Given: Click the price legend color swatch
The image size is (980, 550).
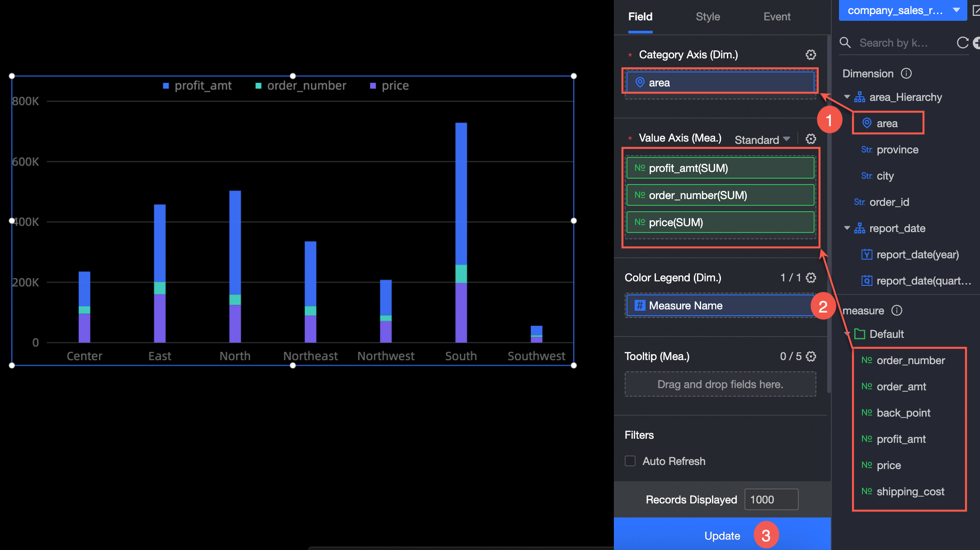Looking at the screenshot, I should [373, 86].
